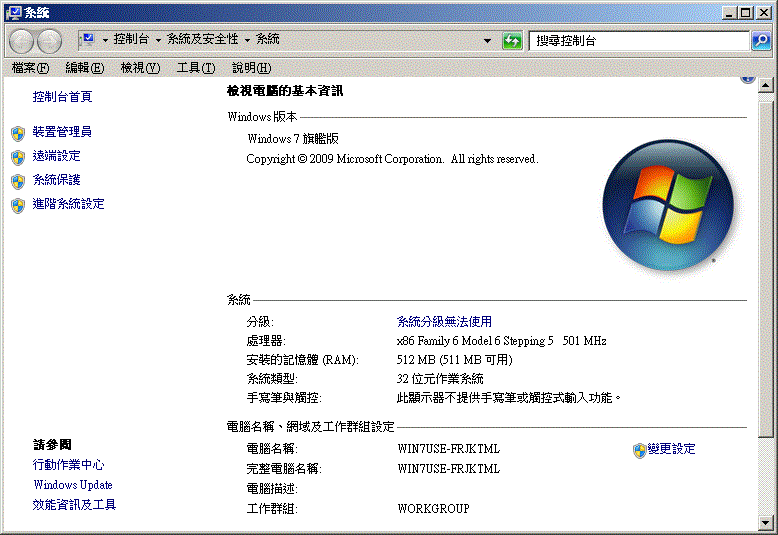Click the shield icon beside 系統保護
This screenshot has height=535, width=778.
(17, 181)
